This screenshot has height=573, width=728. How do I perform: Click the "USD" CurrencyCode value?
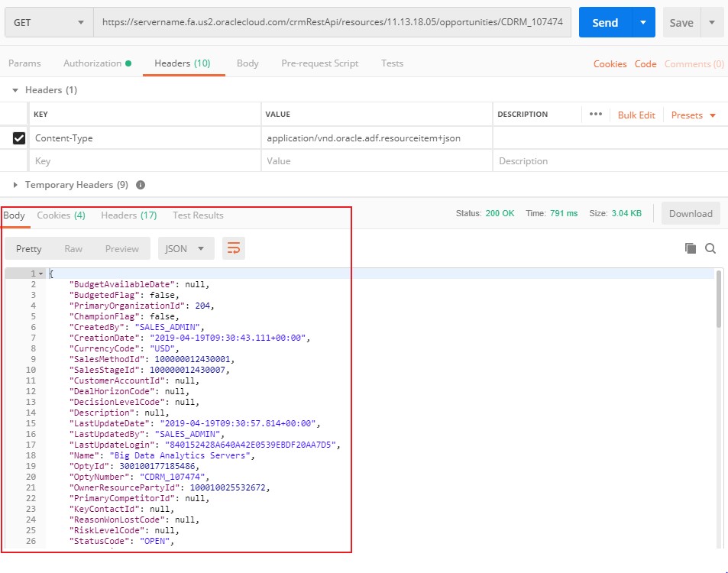[162, 348]
